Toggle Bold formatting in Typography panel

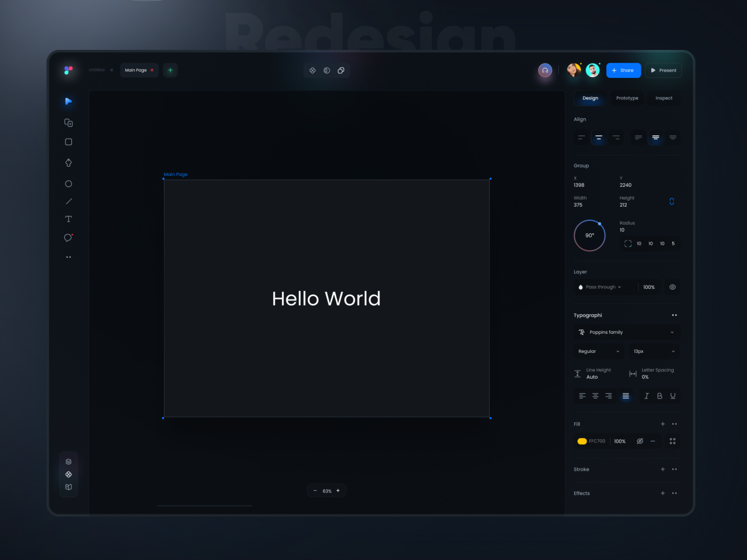coord(659,396)
